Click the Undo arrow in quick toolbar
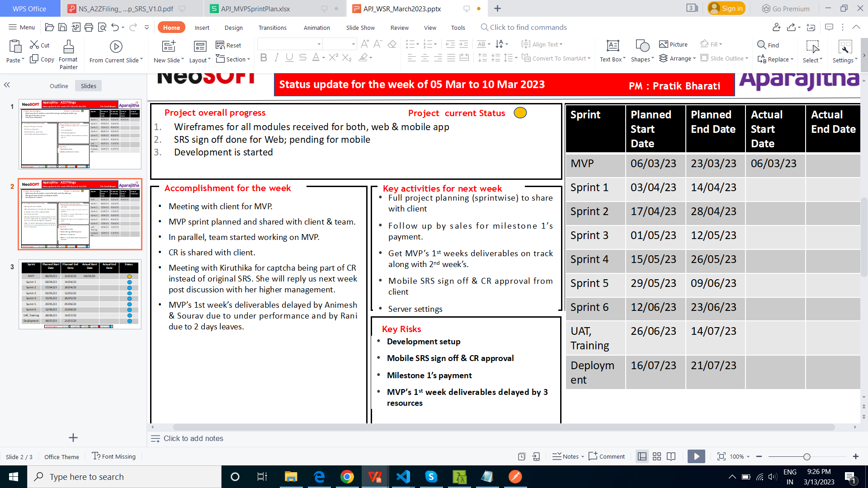The height and width of the screenshot is (488, 868). (x=115, y=28)
